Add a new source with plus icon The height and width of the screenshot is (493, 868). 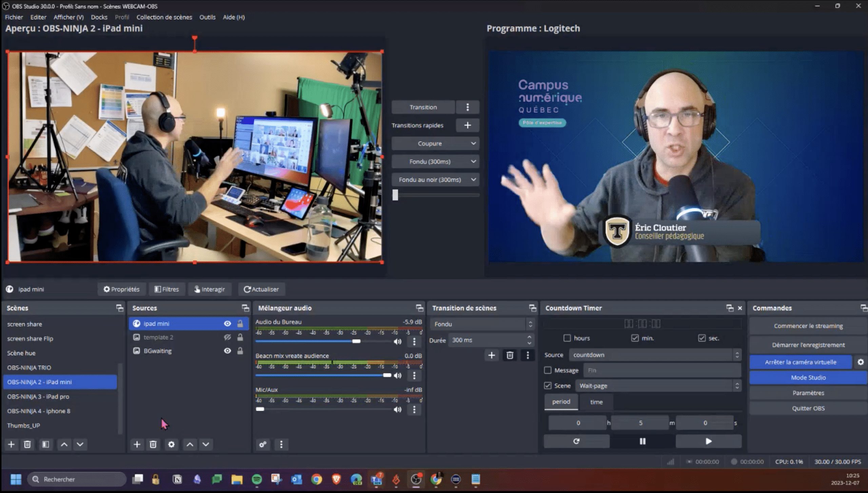(137, 444)
